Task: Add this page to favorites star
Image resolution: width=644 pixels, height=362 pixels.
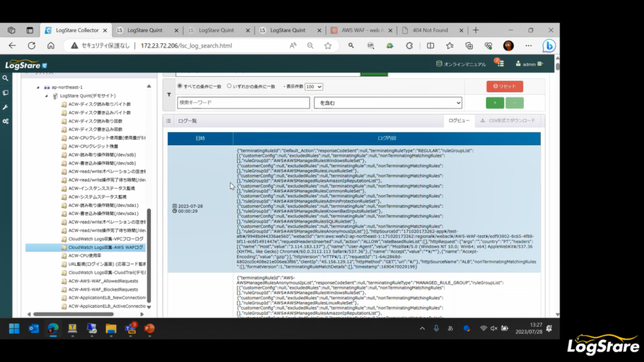Action: pyautogui.click(x=328, y=45)
